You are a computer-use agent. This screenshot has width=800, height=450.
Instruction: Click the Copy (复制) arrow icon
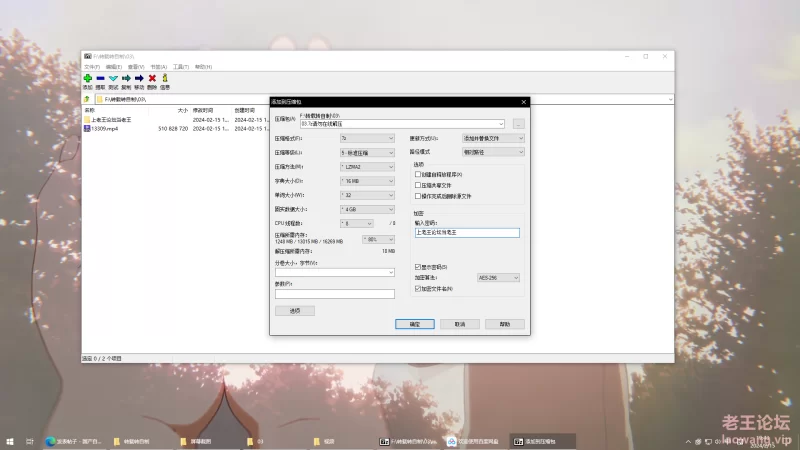(x=126, y=79)
